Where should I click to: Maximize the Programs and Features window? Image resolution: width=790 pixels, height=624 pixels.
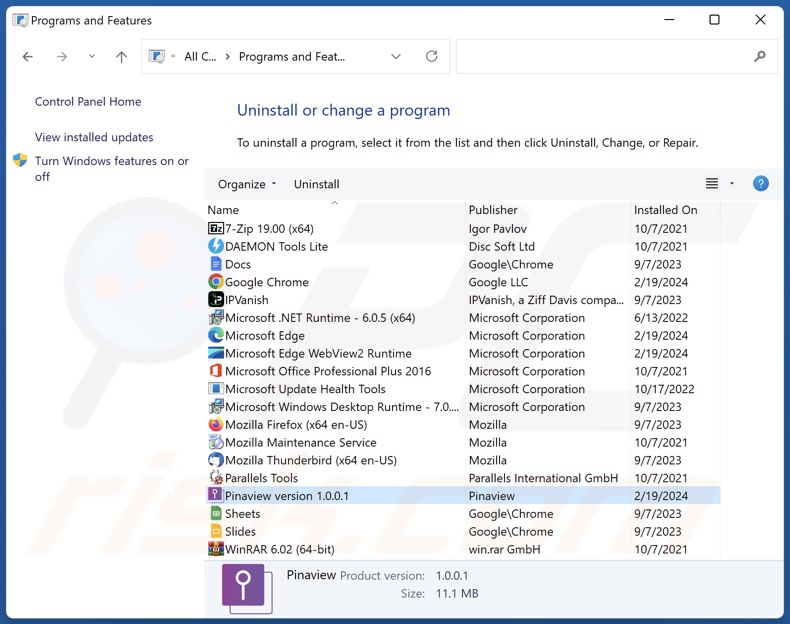click(x=714, y=20)
